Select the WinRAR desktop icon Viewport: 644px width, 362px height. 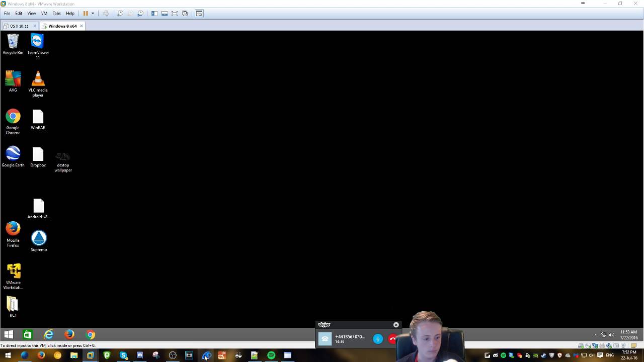point(38,120)
